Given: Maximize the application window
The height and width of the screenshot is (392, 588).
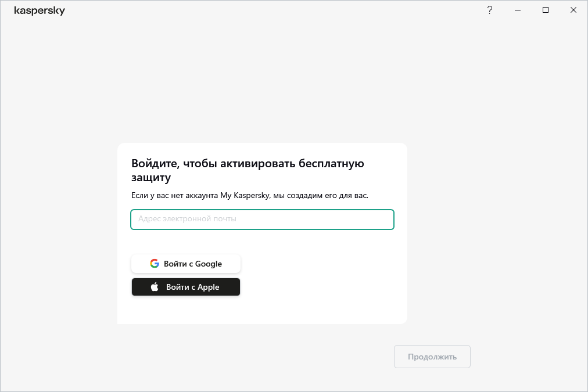Looking at the screenshot, I should (545, 10).
